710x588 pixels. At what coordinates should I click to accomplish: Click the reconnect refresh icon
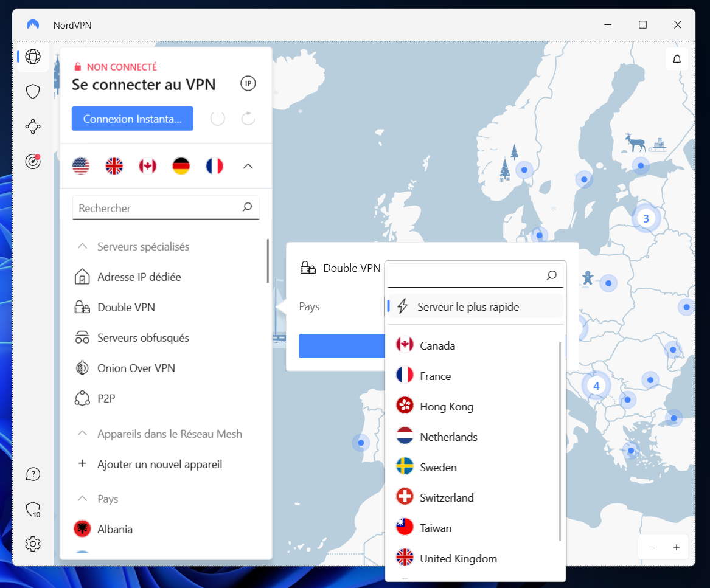pos(248,119)
